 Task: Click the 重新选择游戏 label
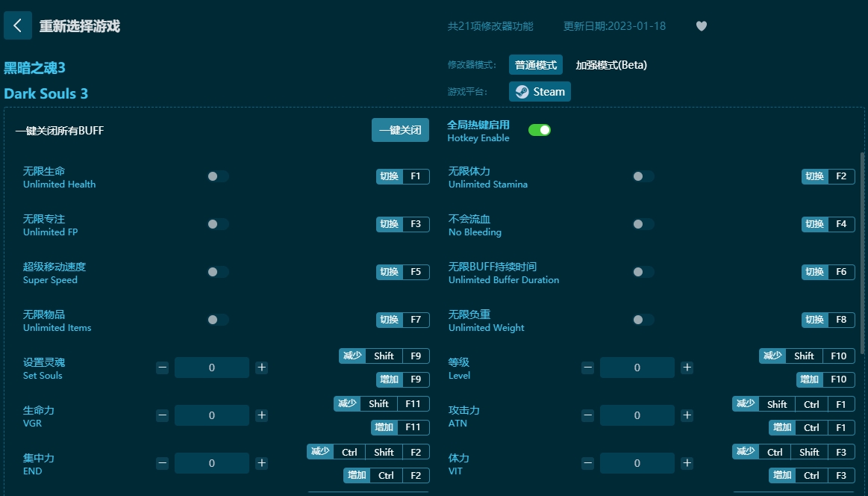coord(80,26)
